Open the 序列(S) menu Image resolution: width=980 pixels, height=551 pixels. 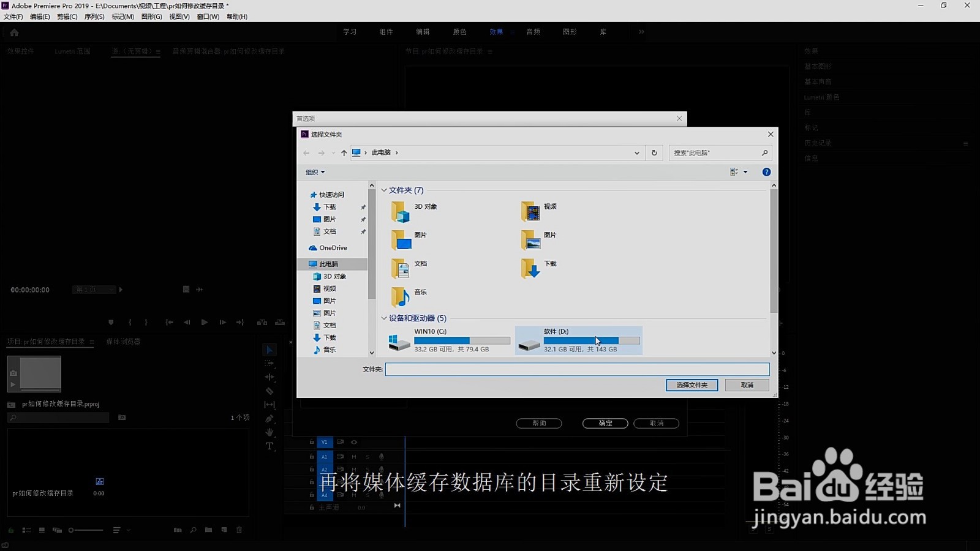tap(94, 17)
